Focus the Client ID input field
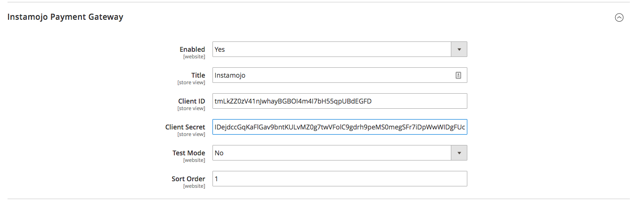Image resolution: width=644 pixels, height=201 pixels. [x=340, y=101]
